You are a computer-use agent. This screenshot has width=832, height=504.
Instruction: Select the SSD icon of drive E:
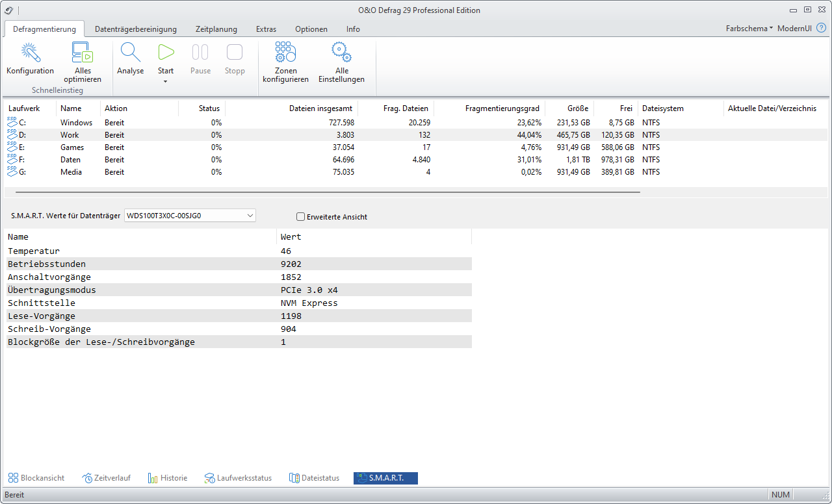click(x=12, y=147)
